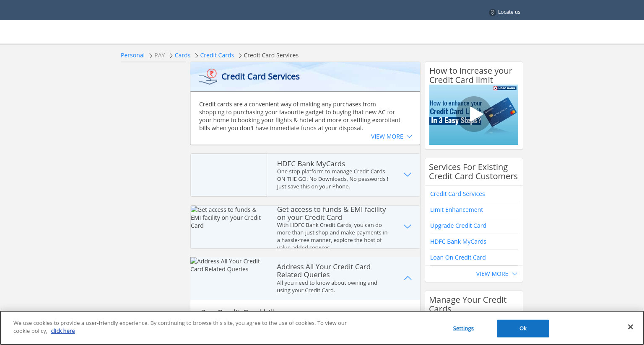Click How to increase your Credit Card limit title
This screenshot has height=345, width=644.
[471, 75]
